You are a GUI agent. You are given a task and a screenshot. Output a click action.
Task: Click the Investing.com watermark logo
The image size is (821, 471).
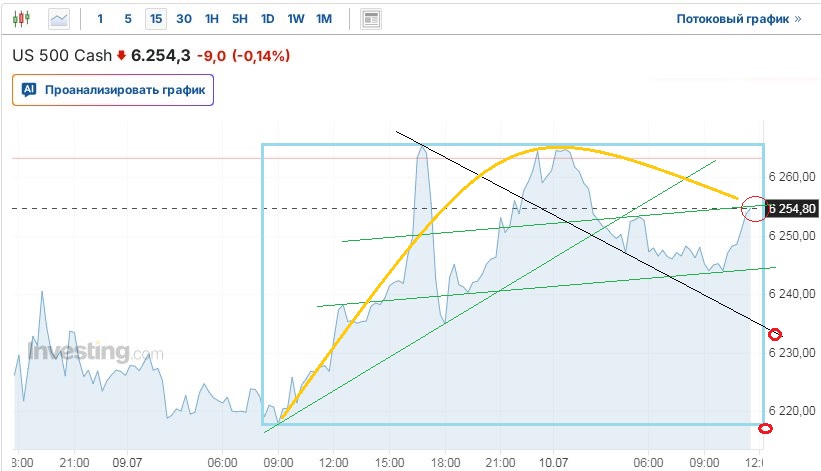point(96,352)
